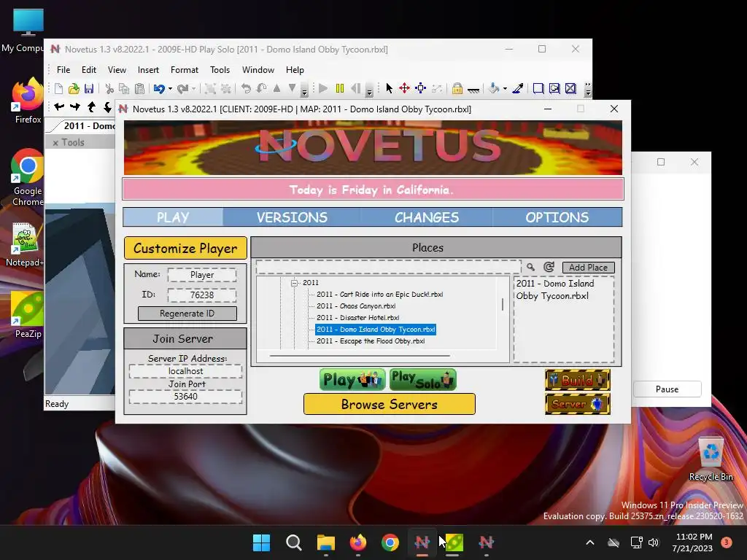Click the Regenerate ID button
747x560 pixels.
click(187, 314)
